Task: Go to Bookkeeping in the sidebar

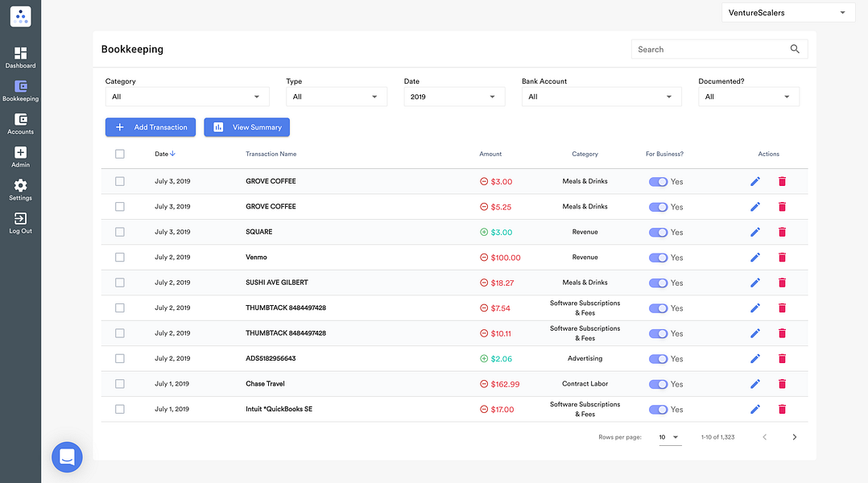Action: tap(20, 91)
